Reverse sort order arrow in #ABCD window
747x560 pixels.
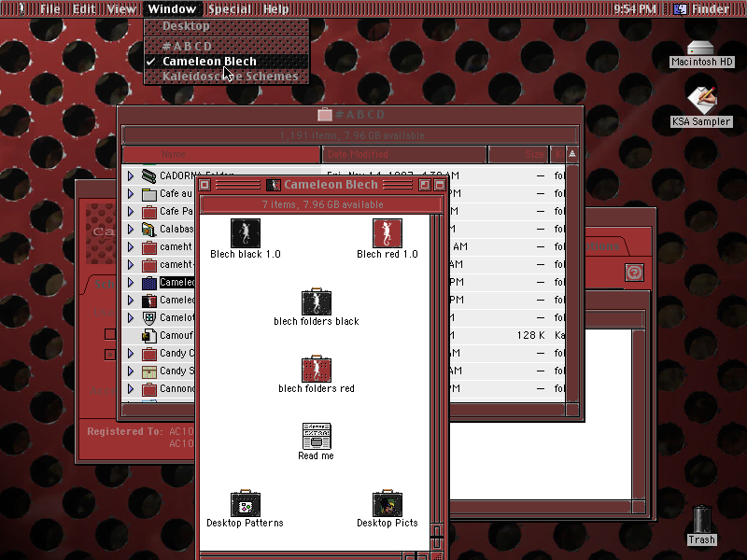point(572,154)
